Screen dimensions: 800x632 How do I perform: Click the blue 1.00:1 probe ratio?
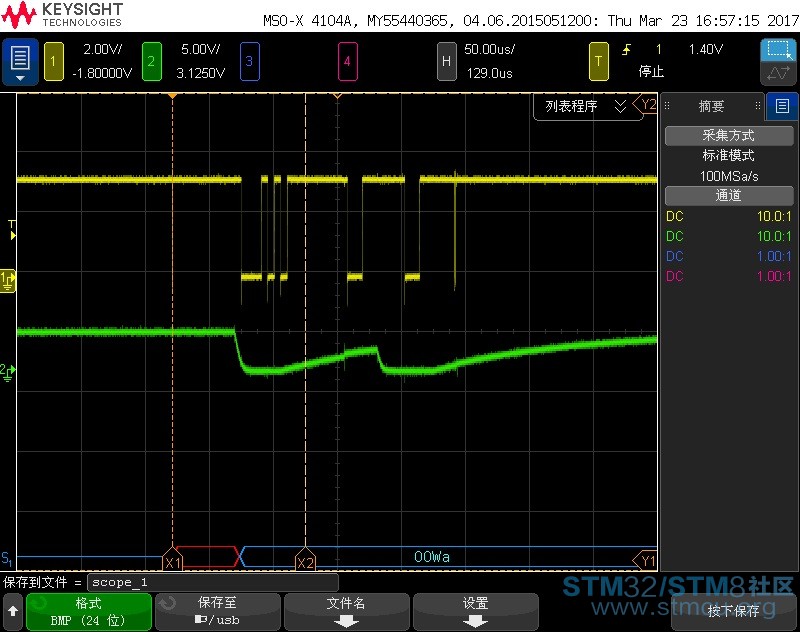773,256
